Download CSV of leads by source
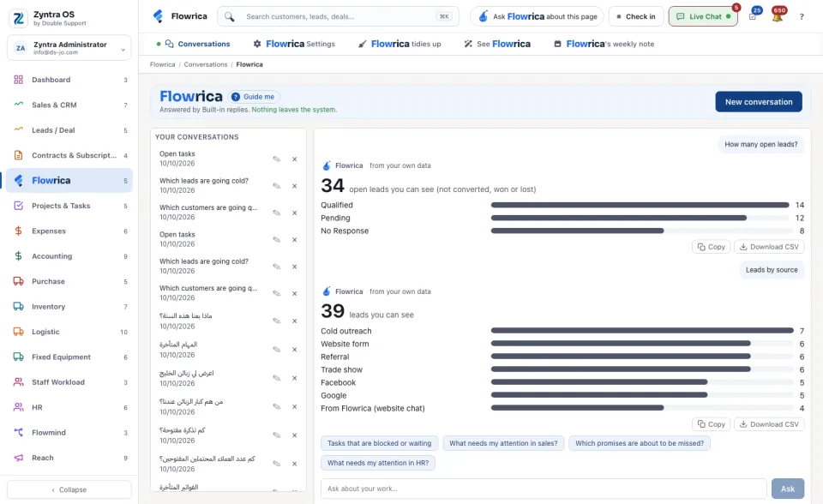The width and height of the screenshot is (823, 504). (769, 424)
